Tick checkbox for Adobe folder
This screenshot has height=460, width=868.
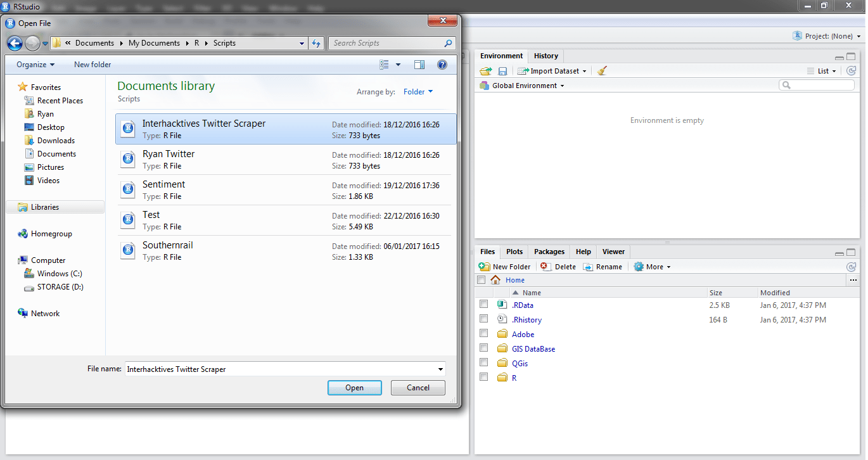(x=484, y=333)
